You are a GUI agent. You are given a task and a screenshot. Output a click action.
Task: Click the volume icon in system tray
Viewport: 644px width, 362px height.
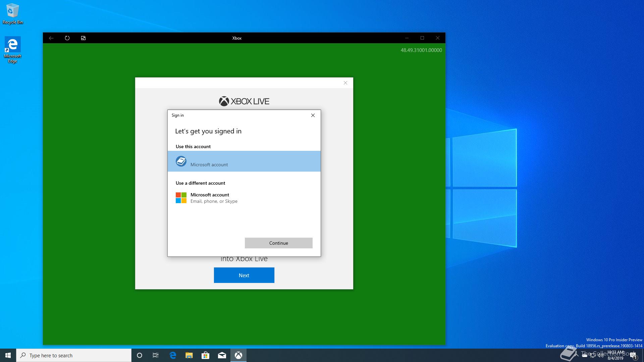600,355
